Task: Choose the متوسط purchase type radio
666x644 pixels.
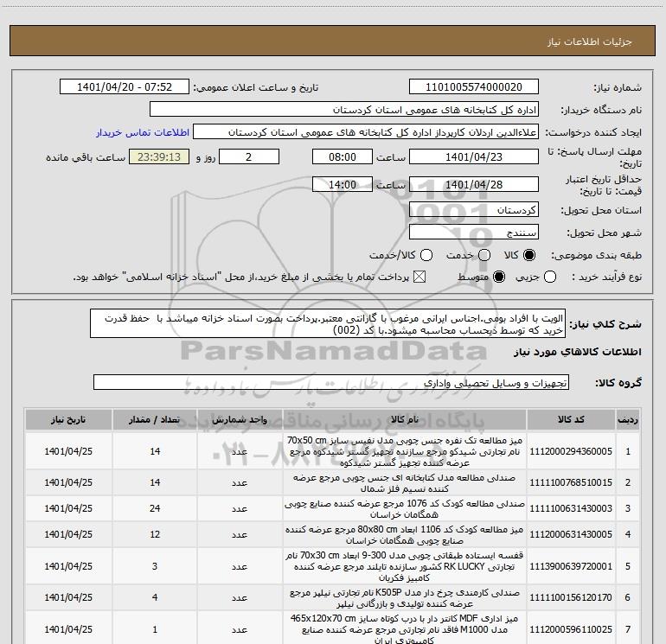Action: [499, 277]
